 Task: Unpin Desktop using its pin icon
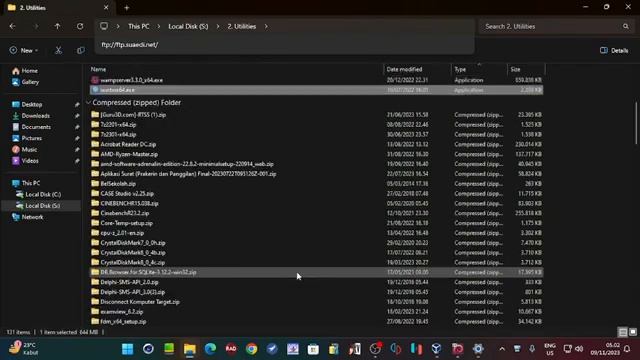(77, 104)
